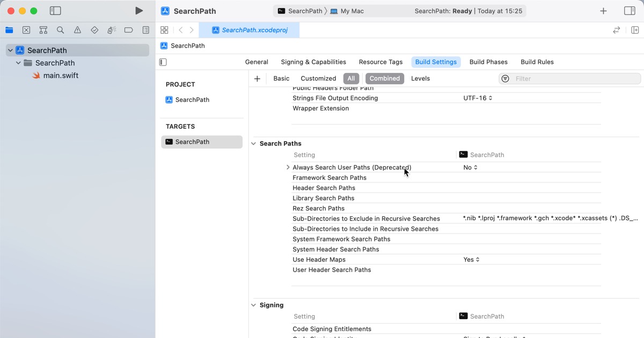Switch to Combined view

coord(385,78)
